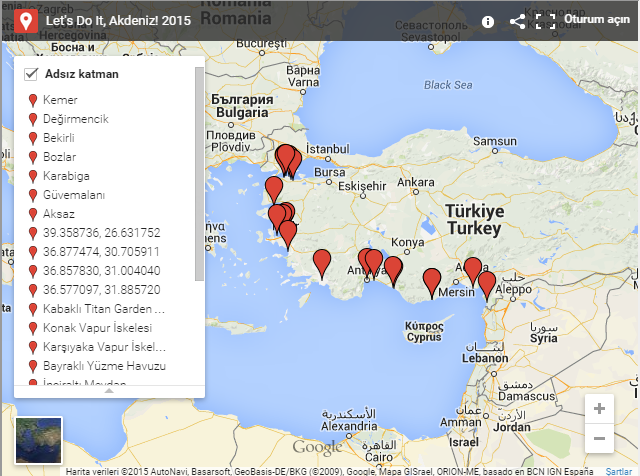Viewport: 640px width, 476px height.
Task: Click the Google logo on the map
Action: coord(318,447)
